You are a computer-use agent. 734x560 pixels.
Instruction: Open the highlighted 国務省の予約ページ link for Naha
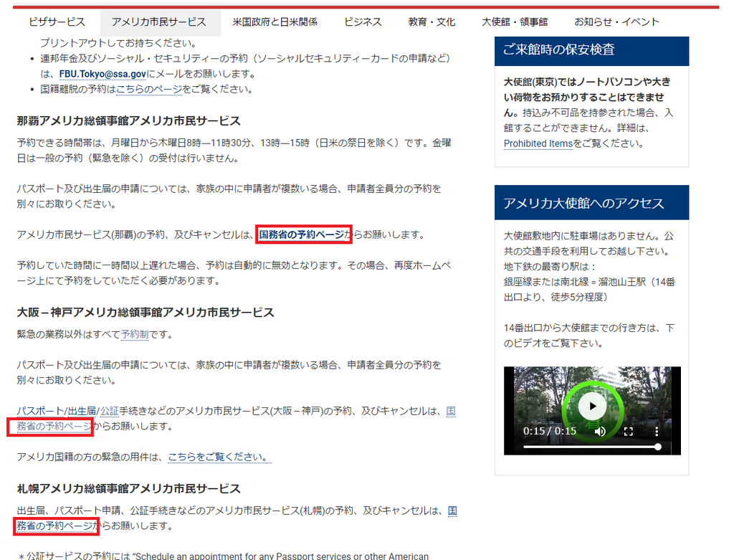[x=304, y=233]
